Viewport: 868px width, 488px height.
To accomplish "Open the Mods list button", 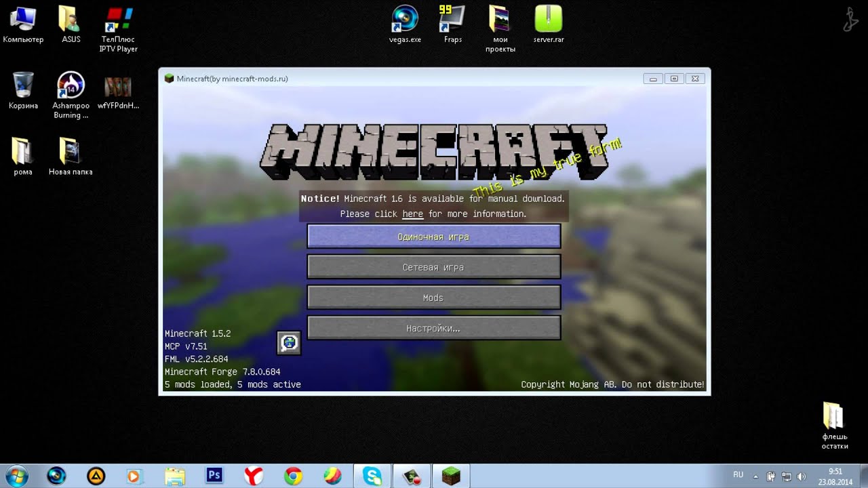I will (x=434, y=298).
